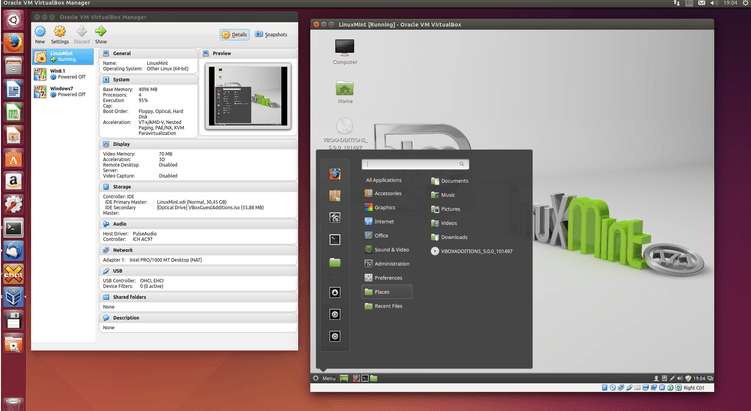This screenshot has width=751, height=411.
Task: Click the Computer desktop icon in LinuxMint
Action: point(345,52)
